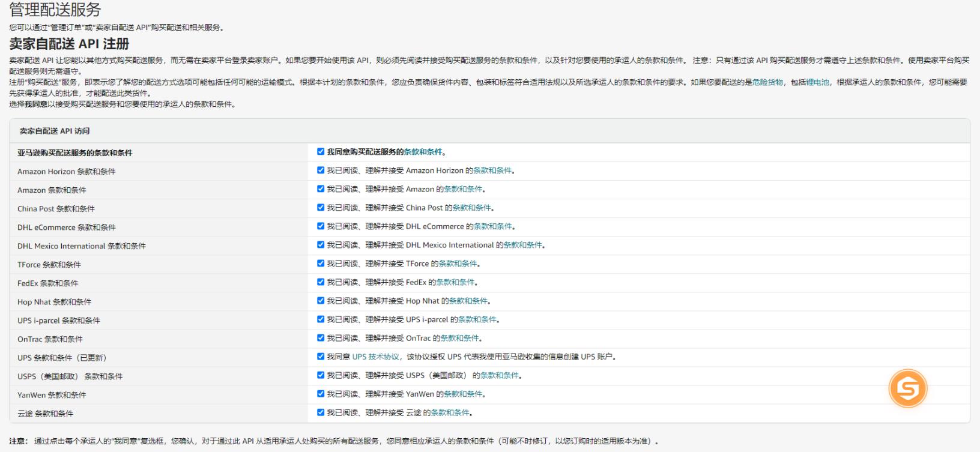Toggle the Amazon agreement checkbox
Screen dimensions: 980x452
coord(321,189)
